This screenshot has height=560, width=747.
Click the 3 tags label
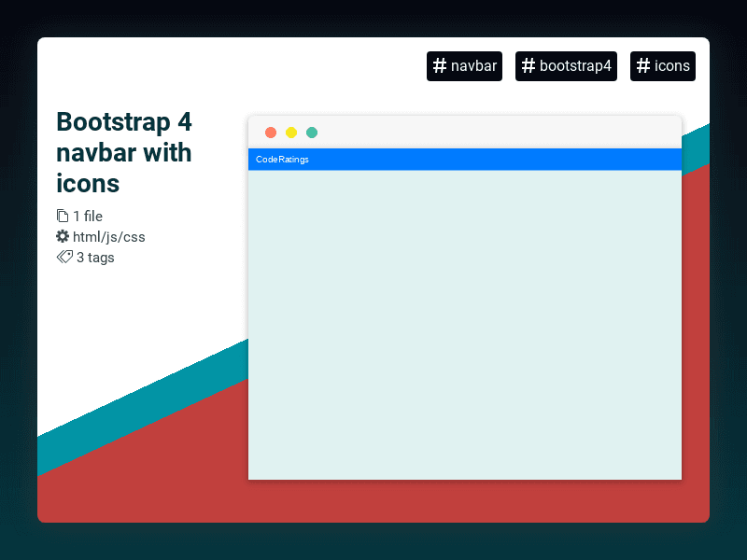(x=93, y=258)
